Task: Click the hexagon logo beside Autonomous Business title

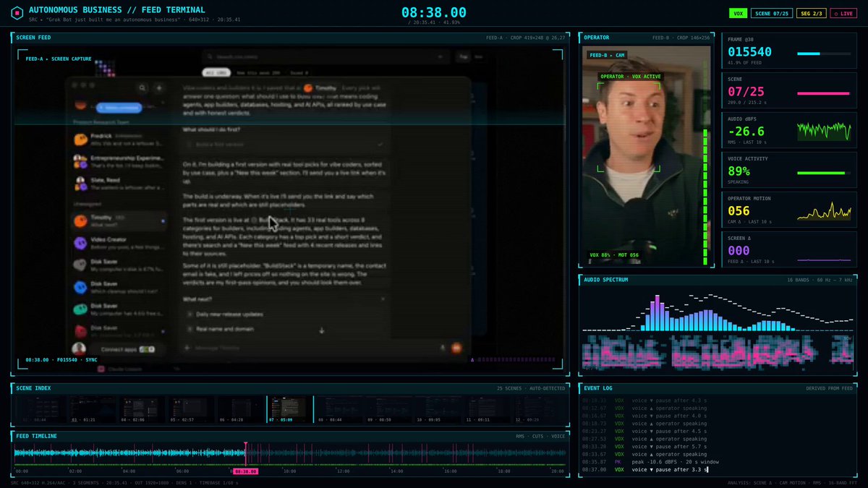Action: [16, 13]
